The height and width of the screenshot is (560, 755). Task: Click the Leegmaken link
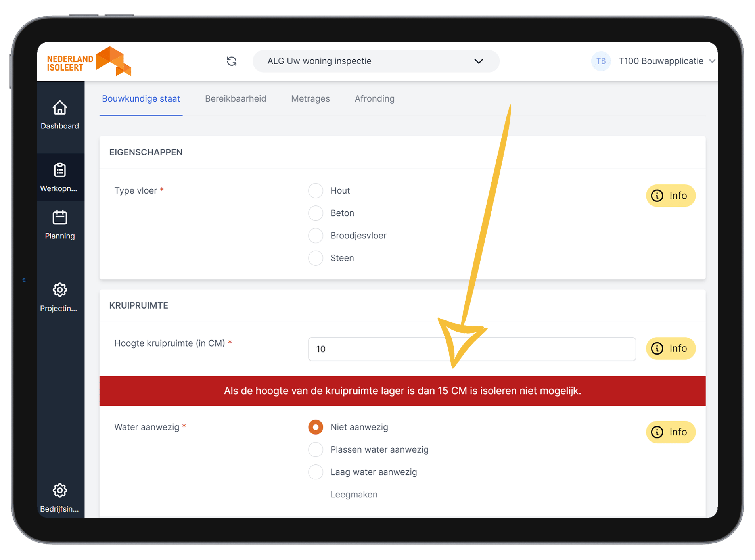[x=354, y=495]
